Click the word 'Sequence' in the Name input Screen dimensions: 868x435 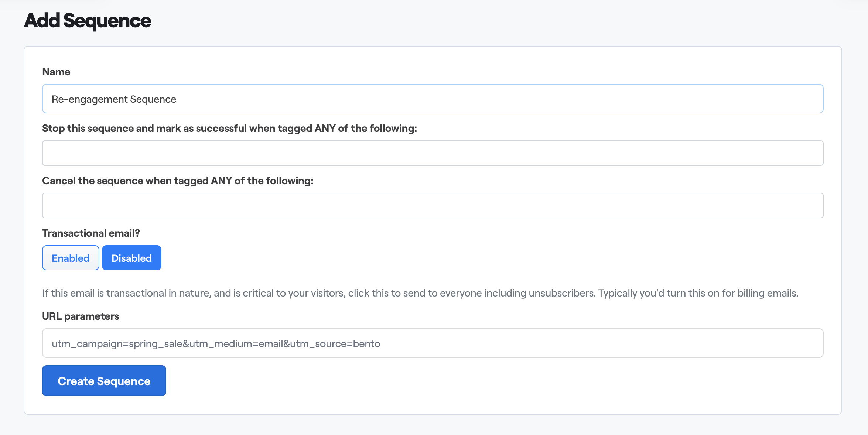click(153, 99)
